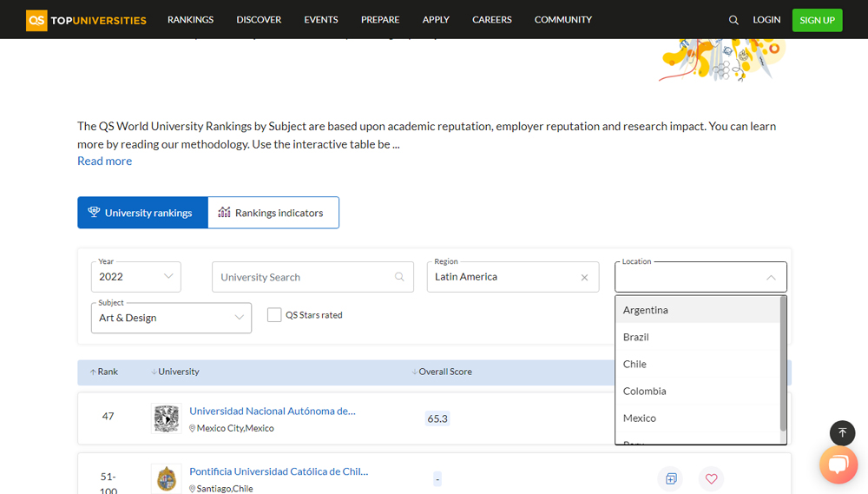Sort the table by Rank column

[x=104, y=372]
